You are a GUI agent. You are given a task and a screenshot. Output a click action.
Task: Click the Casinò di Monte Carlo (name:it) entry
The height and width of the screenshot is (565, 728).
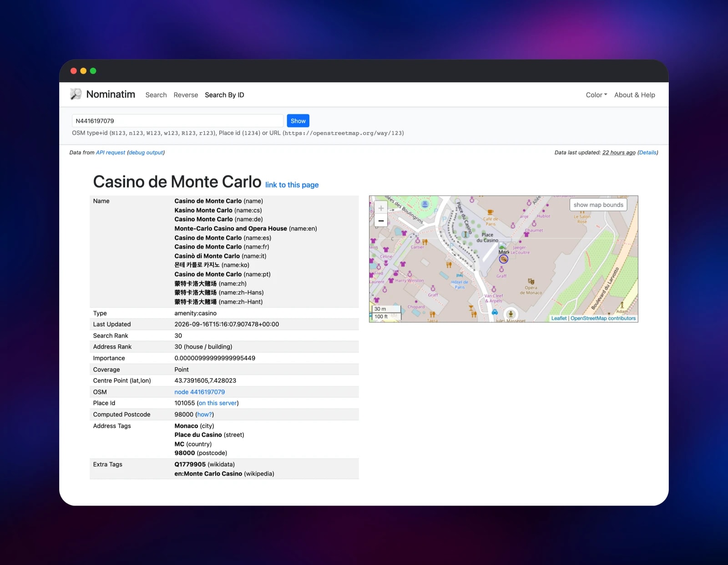pyautogui.click(x=220, y=256)
